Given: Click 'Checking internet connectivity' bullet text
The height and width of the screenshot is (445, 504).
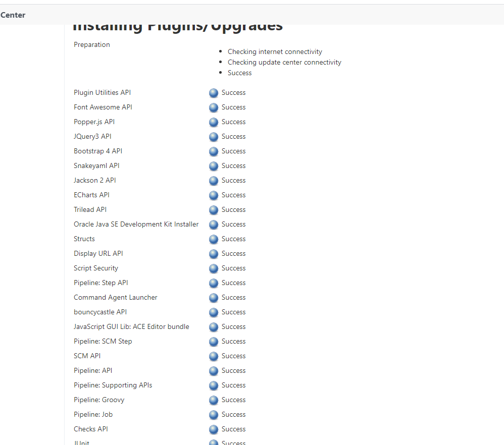Looking at the screenshot, I should pos(275,51).
